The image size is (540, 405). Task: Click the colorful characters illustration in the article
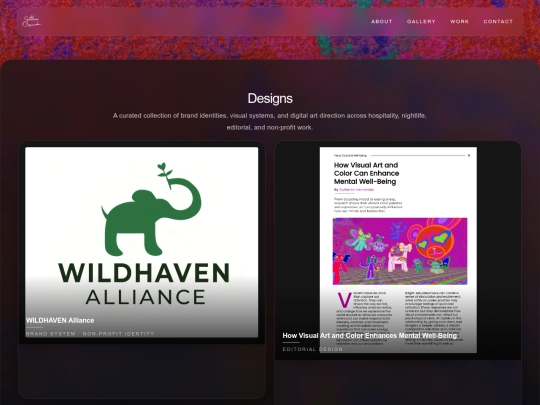tap(400, 251)
